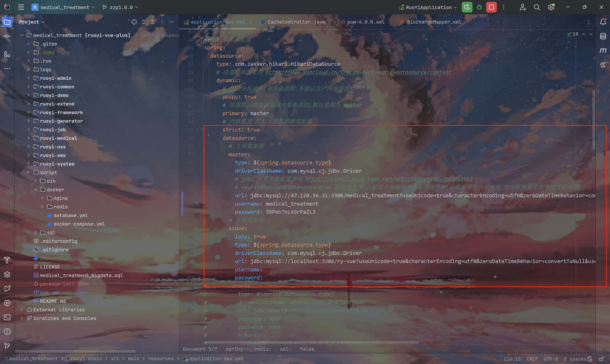Switch to DischargeMapper.xml tab
This screenshot has width=610, height=364.
(431, 22)
